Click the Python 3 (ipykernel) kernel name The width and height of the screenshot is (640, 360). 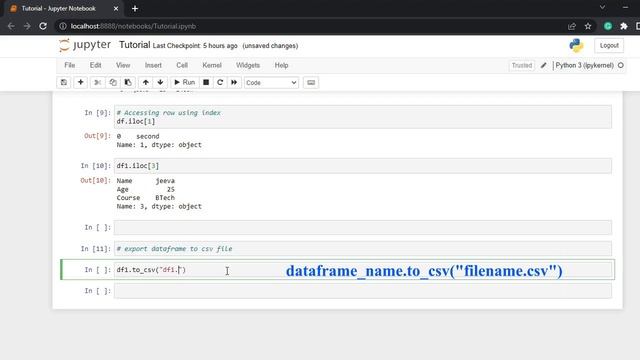click(584, 65)
